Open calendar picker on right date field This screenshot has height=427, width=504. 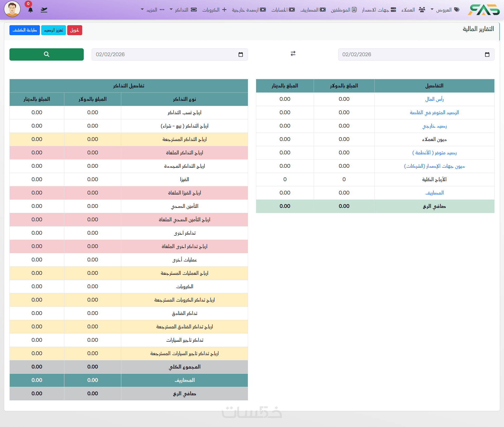(487, 55)
